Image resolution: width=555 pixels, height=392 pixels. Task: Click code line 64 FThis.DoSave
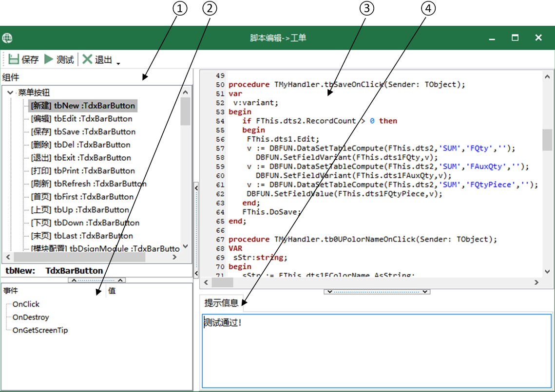pyautogui.click(x=271, y=212)
